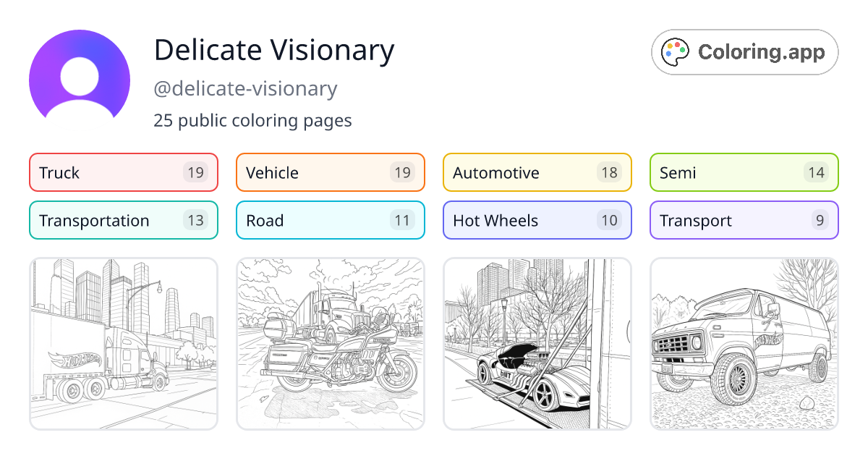Viewport: 868px width, 456px height.
Task: Click the palette icon in the Coloring.app badge
Action: [x=676, y=51]
